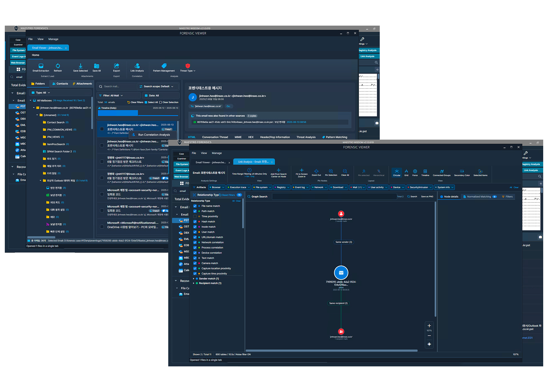Choose Run Correlation Analysis from context menu

pyautogui.click(x=154, y=135)
